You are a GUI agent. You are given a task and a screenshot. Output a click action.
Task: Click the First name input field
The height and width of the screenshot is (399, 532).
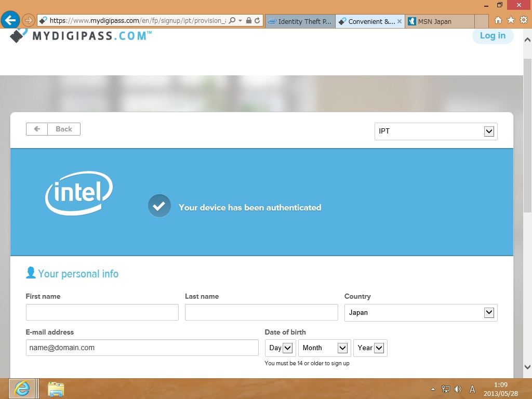click(x=102, y=312)
